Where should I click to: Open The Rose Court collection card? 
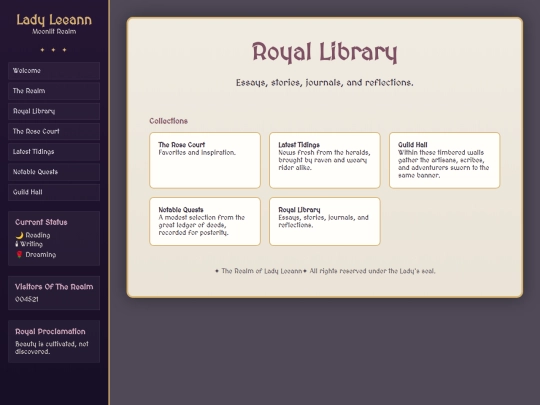(x=205, y=160)
